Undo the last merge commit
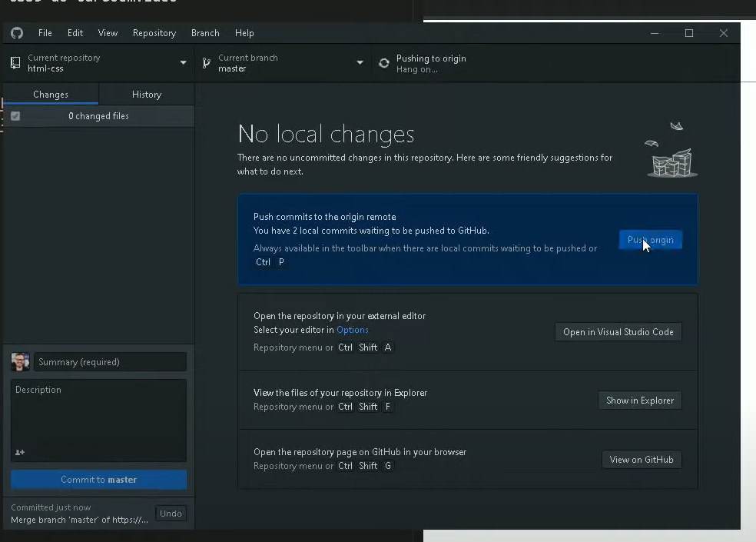The height and width of the screenshot is (542, 756). (x=171, y=514)
